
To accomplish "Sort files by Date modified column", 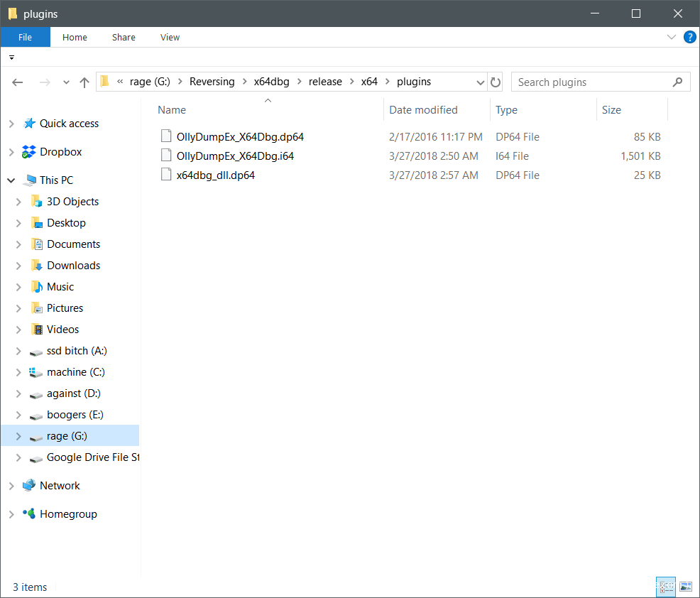I will pyautogui.click(x=423, y=110).
